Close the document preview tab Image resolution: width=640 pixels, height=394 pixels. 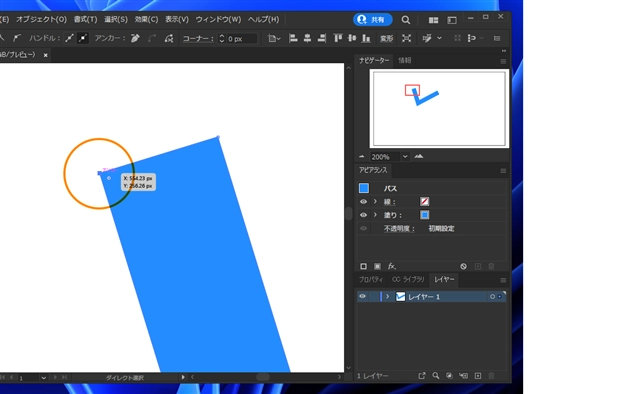[x=45, y=55]
